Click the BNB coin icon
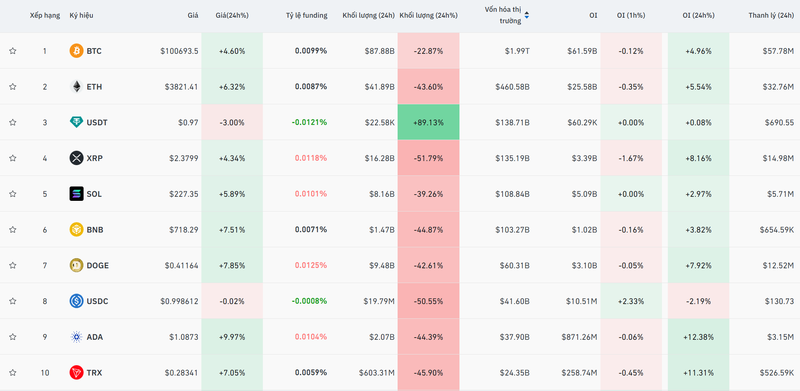800x391 pixels. (76, 230)
